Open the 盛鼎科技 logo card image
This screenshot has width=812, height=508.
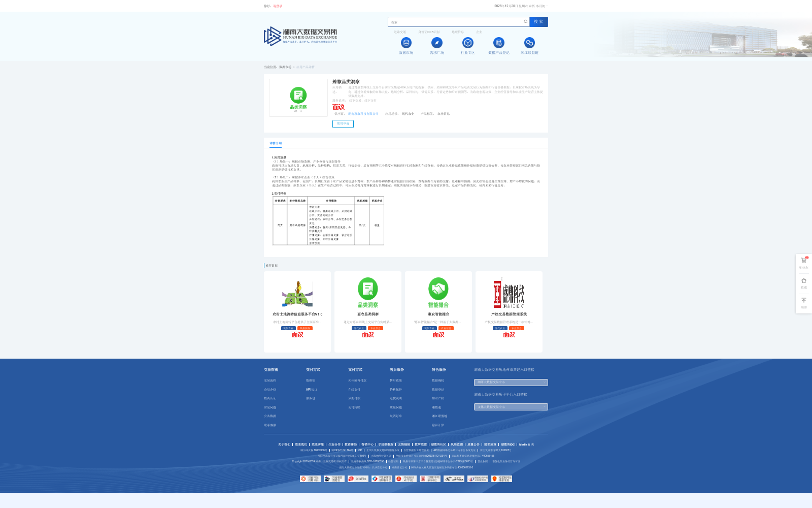509,293
